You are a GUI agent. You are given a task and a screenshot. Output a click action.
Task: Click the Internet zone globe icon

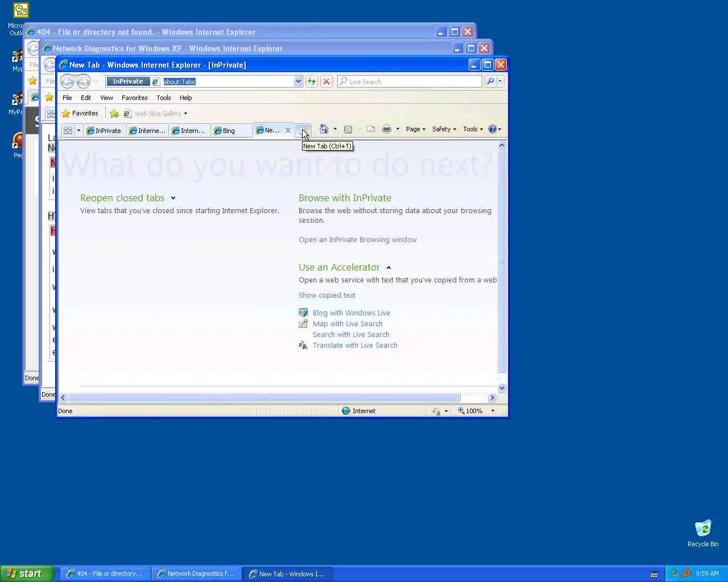[x=346, y=411]
